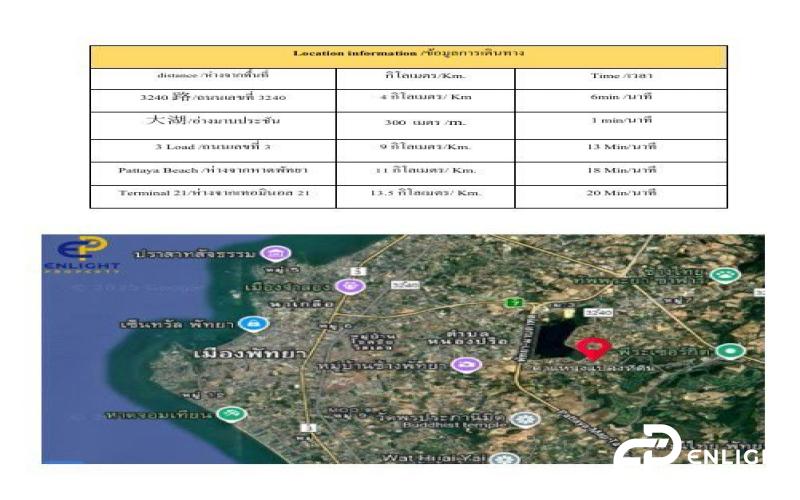Click the purple marker near เมืองจำลอง
This screenshot has height=500, width=800.
pos(349,286)
